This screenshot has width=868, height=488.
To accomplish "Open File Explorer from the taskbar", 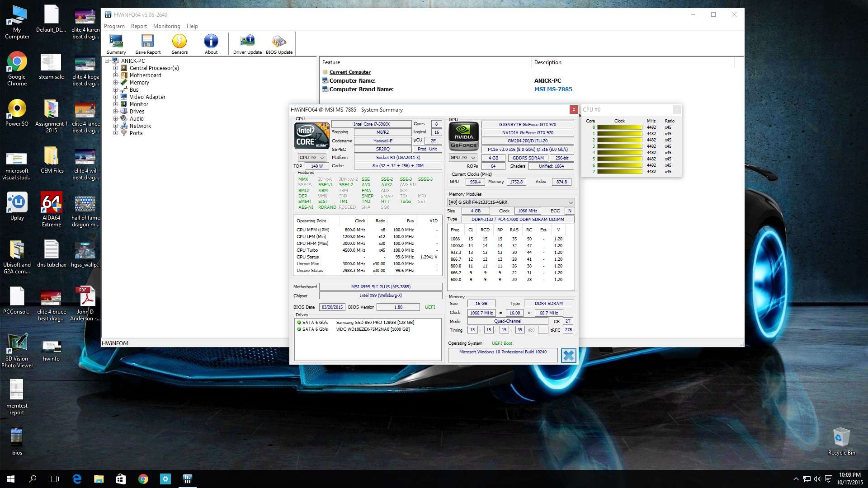I will pyautogui.click(x=99, y=479).
